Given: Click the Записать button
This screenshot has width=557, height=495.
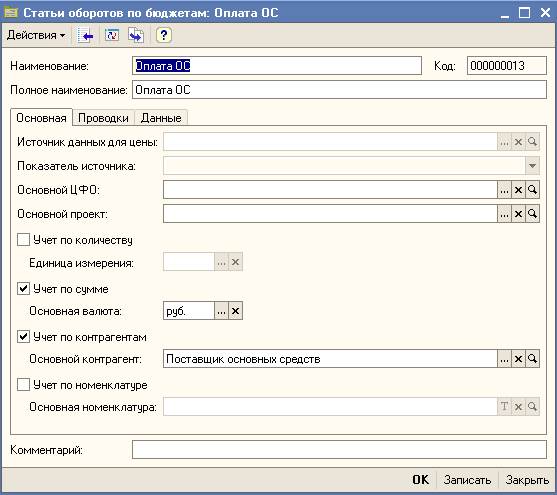Looking at the screenshot, I should (467, 480).
